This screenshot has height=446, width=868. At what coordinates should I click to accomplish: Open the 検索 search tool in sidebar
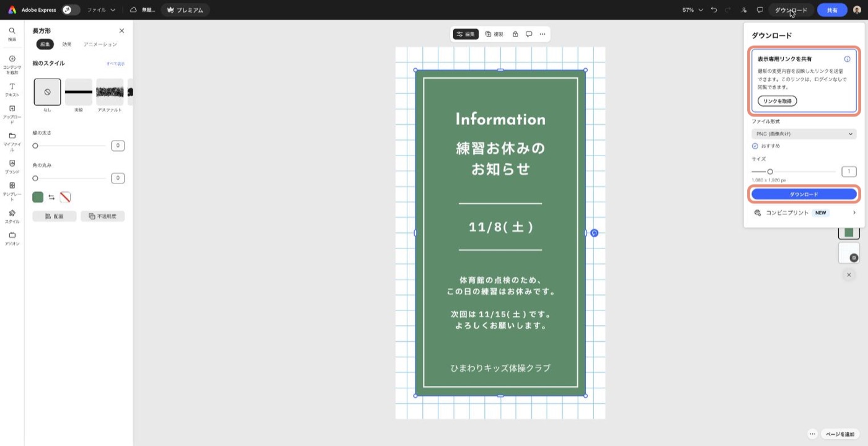(x=12, y=34)
